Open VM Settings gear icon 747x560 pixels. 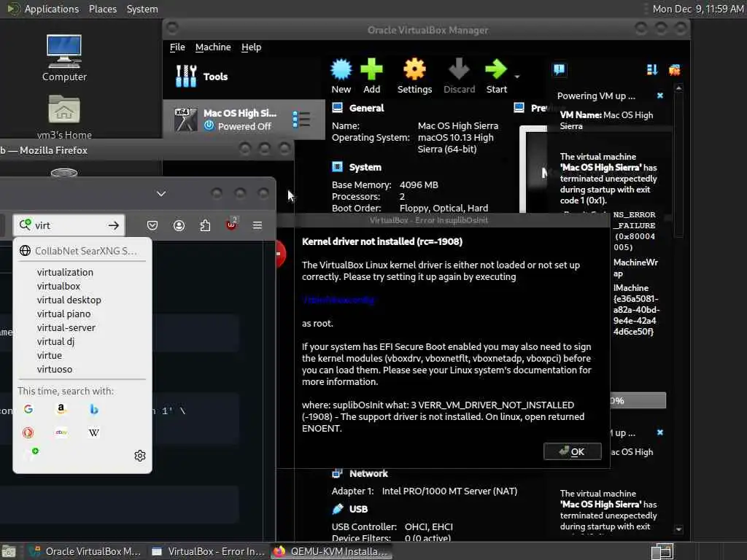pos(414,76)
